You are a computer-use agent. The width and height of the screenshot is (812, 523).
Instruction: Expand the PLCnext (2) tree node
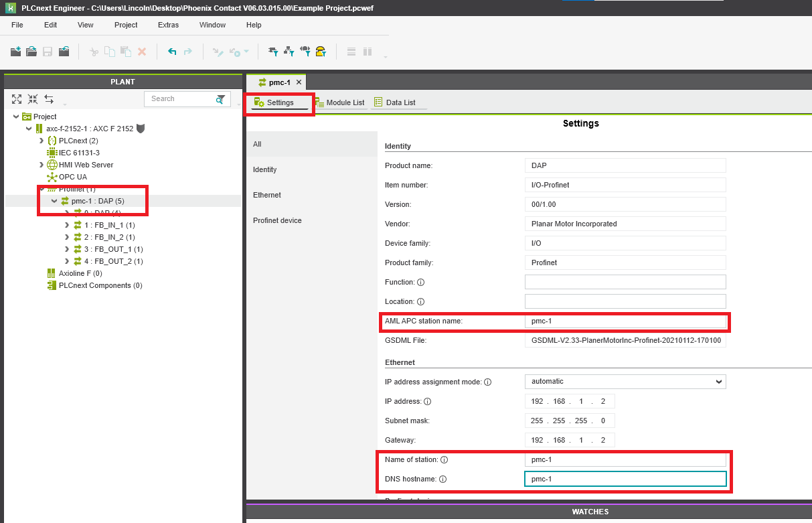coord(42,141)
